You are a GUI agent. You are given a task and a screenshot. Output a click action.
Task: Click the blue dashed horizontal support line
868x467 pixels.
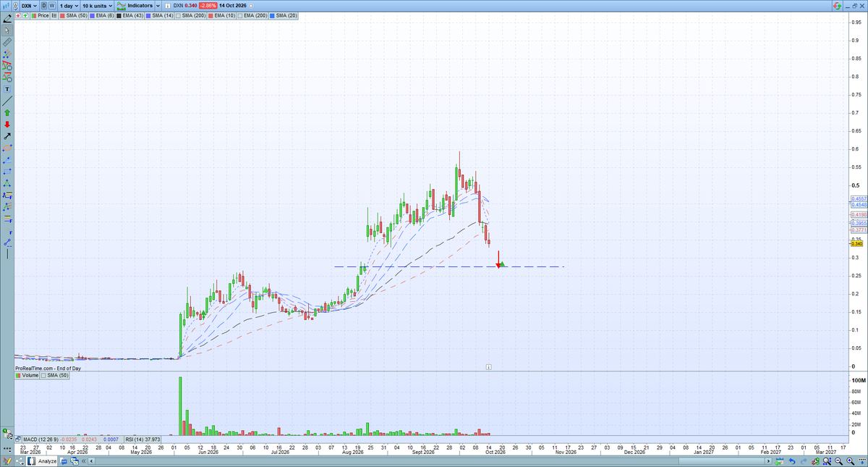pyautogui.click(x=448, y=267)
